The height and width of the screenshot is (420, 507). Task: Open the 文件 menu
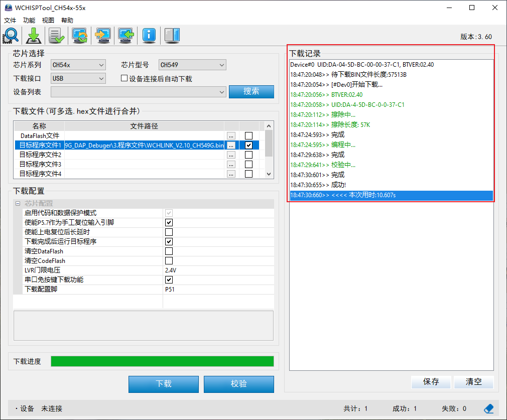click(10, 21)
